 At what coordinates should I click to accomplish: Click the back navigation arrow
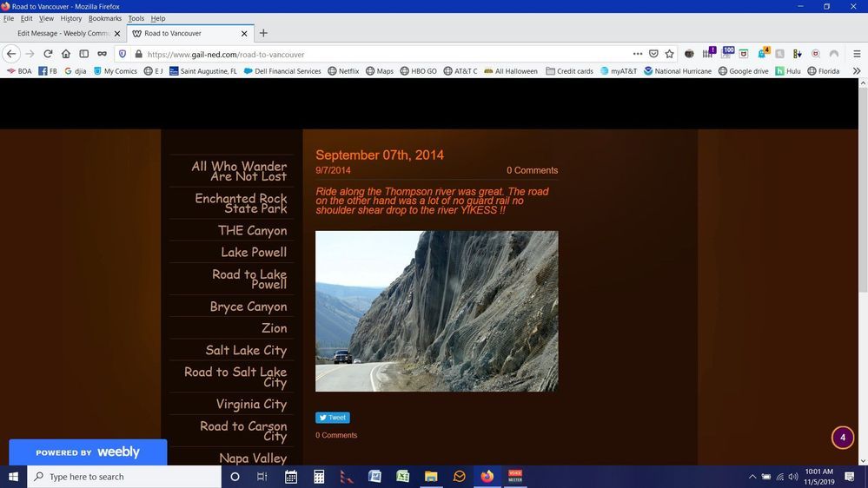(11, 54)
